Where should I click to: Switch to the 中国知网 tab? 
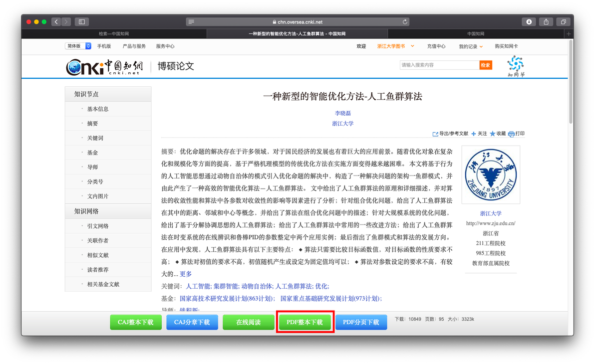(476, 34)
